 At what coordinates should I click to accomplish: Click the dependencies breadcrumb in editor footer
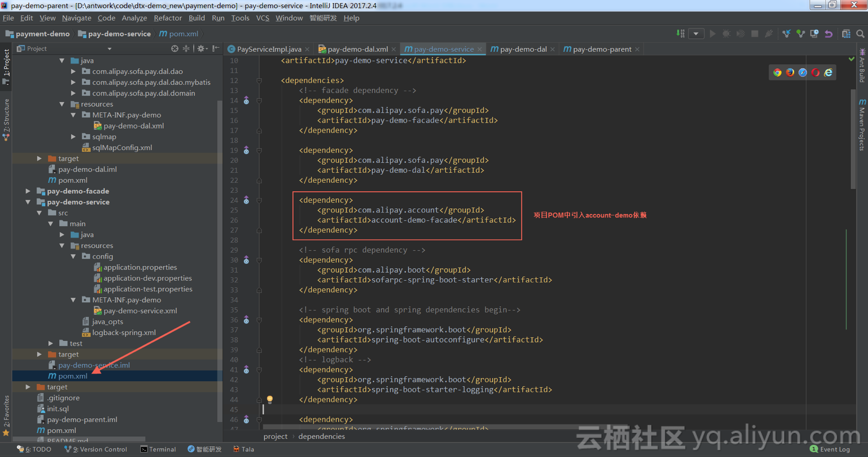(322, 436)
